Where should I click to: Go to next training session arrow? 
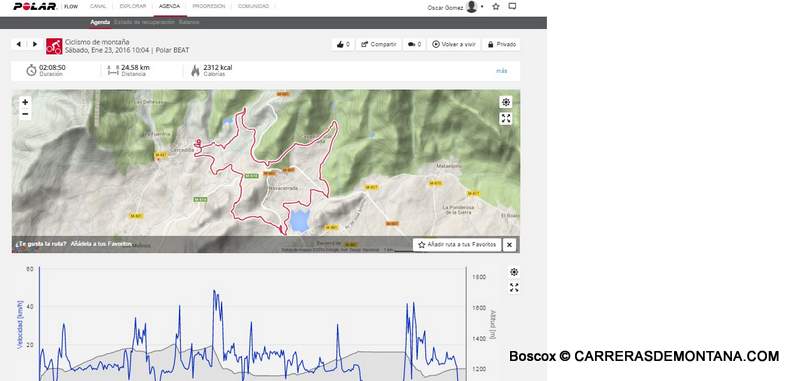click(x=34, y=44)
